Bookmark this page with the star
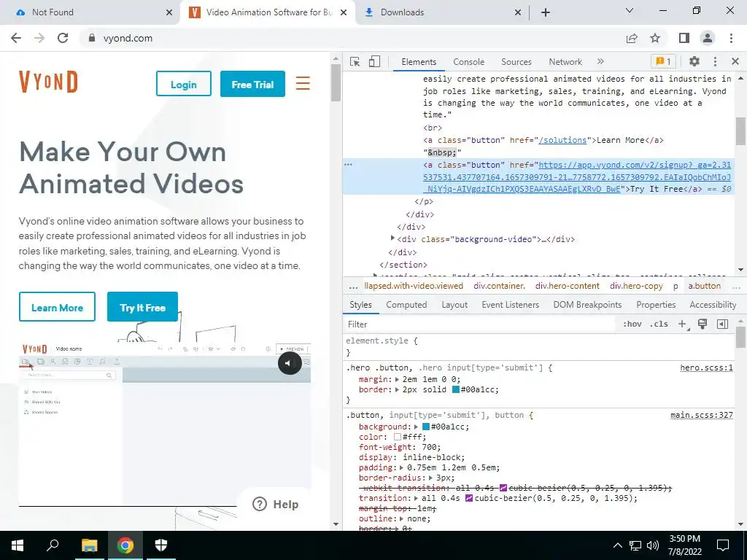 coord(655,38)
